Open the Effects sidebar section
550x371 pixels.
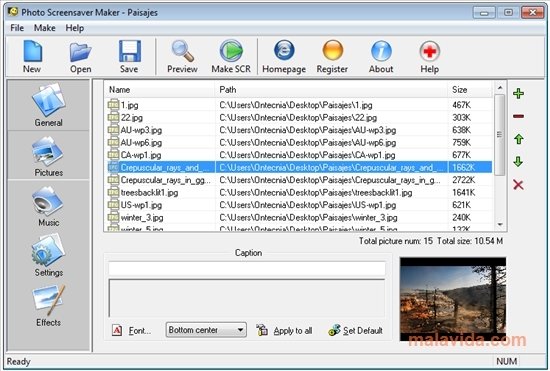click(x=48, y=306)
